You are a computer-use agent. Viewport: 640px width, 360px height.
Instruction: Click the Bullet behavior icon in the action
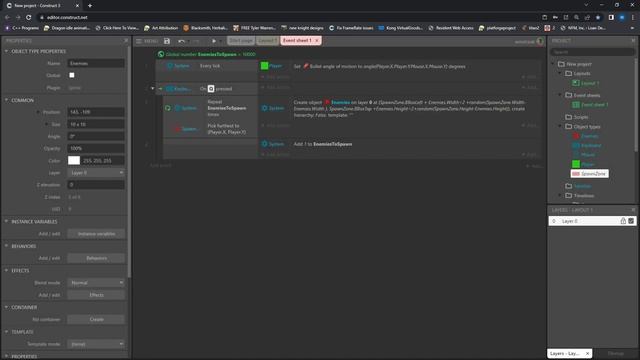(306, 66)
